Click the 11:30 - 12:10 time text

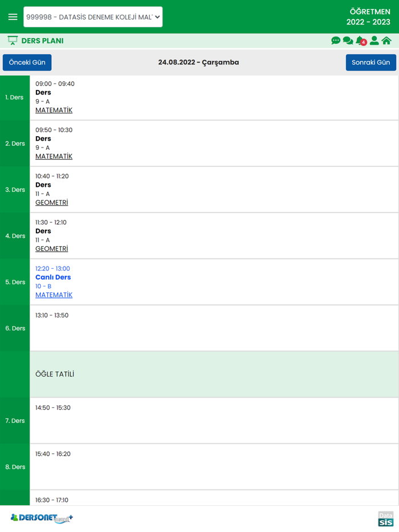[x=51, y=222]
